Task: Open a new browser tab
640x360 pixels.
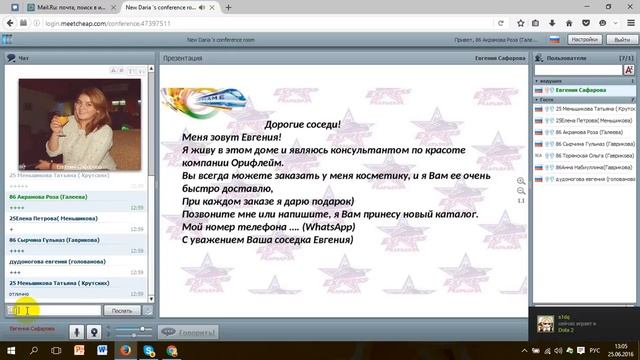Action: (x=228, y=7)
